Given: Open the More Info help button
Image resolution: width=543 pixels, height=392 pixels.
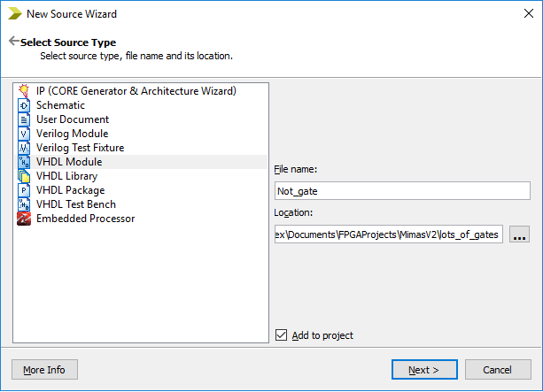Looking at the screenshot, I should point(44,370).
